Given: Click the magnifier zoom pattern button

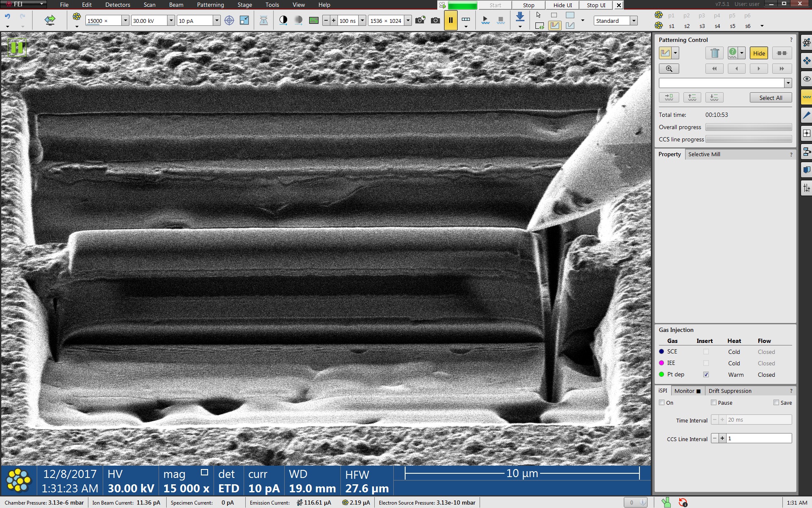Looking at the screenshot, I should pyautogui.click(x=669, y=69).
